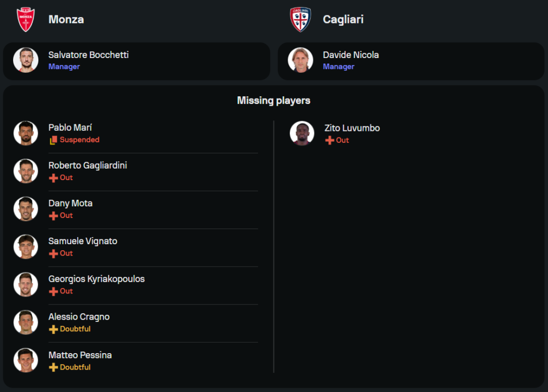This screenshot has height=392, width=548.
Task: Click Zito Luvumbo's player photo
Action: point(302,134)
